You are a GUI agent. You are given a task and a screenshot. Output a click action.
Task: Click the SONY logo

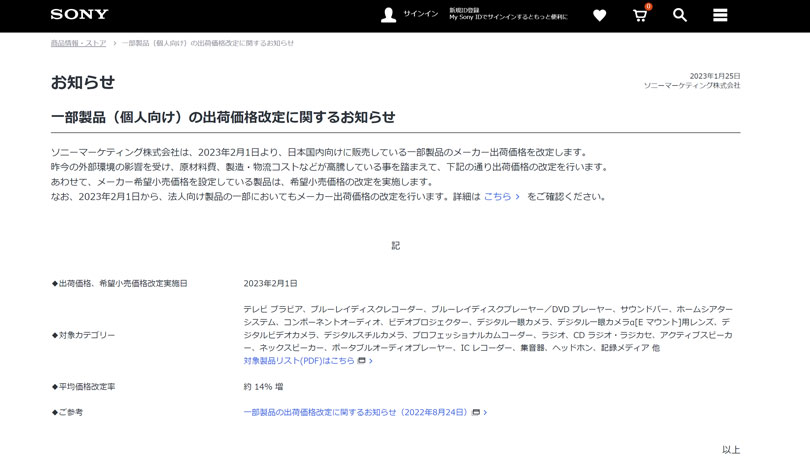tap(79, 14)
